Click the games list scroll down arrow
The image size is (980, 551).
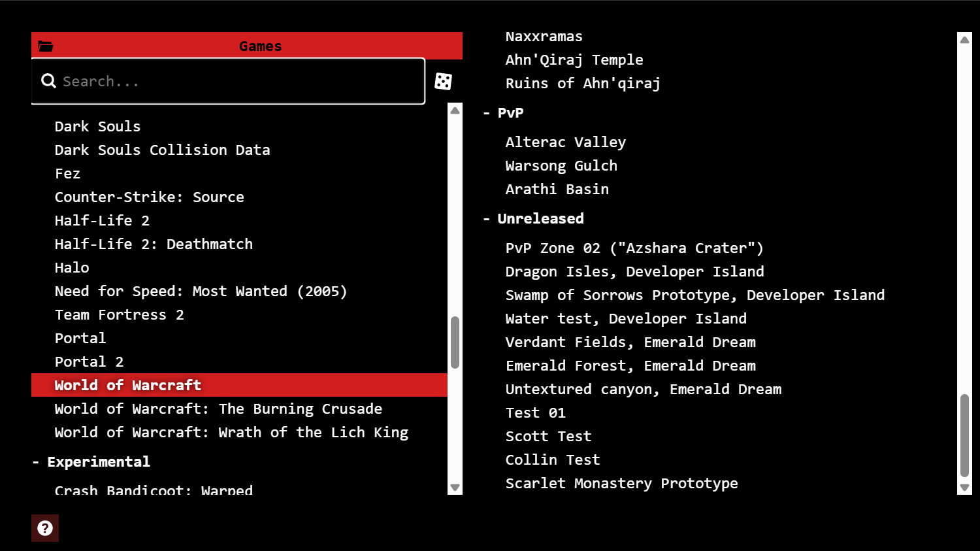click(455, 488)
